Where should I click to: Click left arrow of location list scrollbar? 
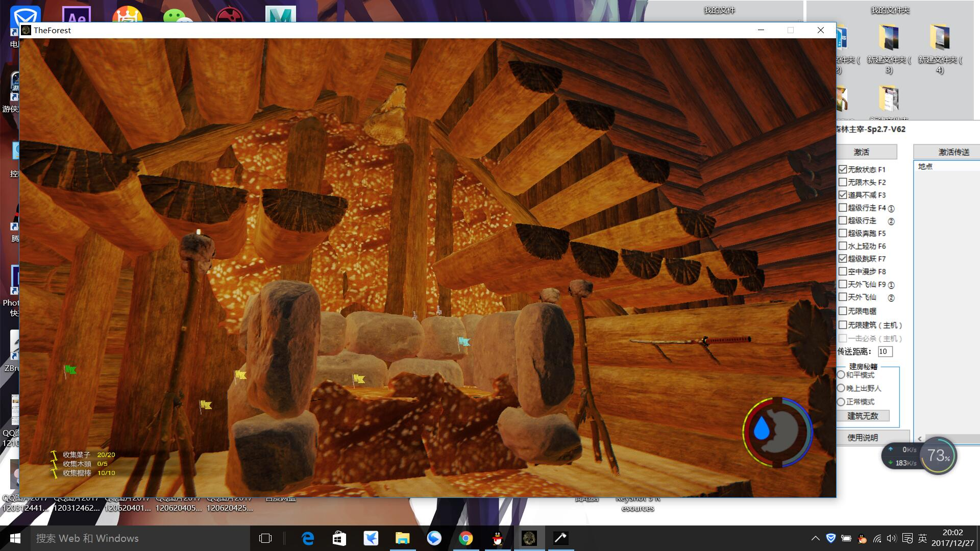pos(920,439)
